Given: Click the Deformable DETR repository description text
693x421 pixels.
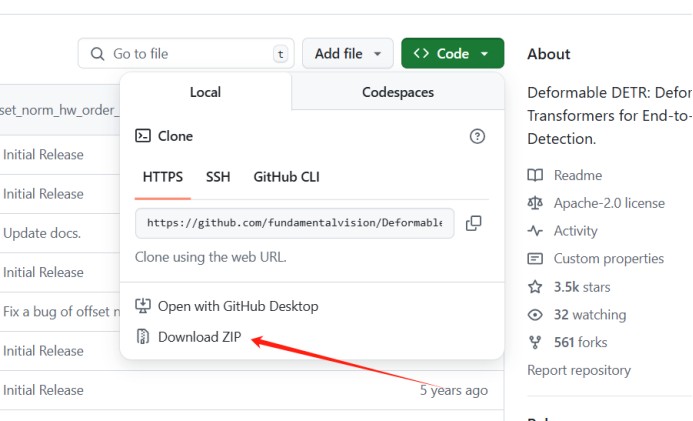Looking at the screenshot, I should (x=610, y=116).
